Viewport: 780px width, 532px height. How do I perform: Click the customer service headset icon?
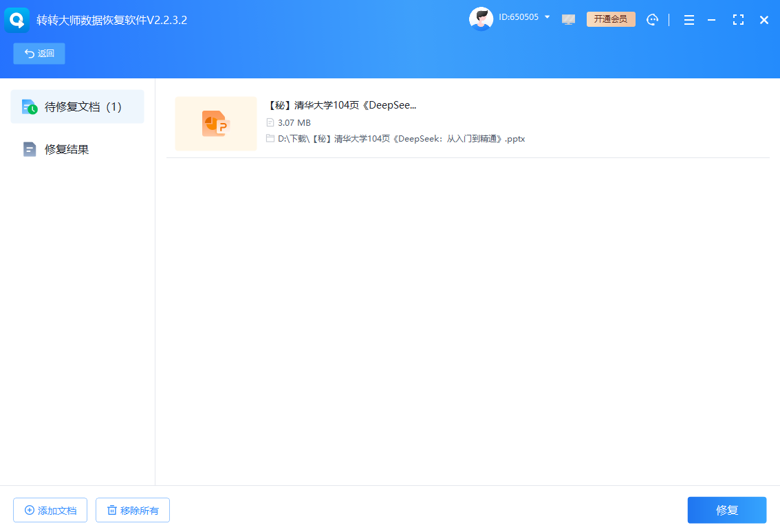coord(652,19)
